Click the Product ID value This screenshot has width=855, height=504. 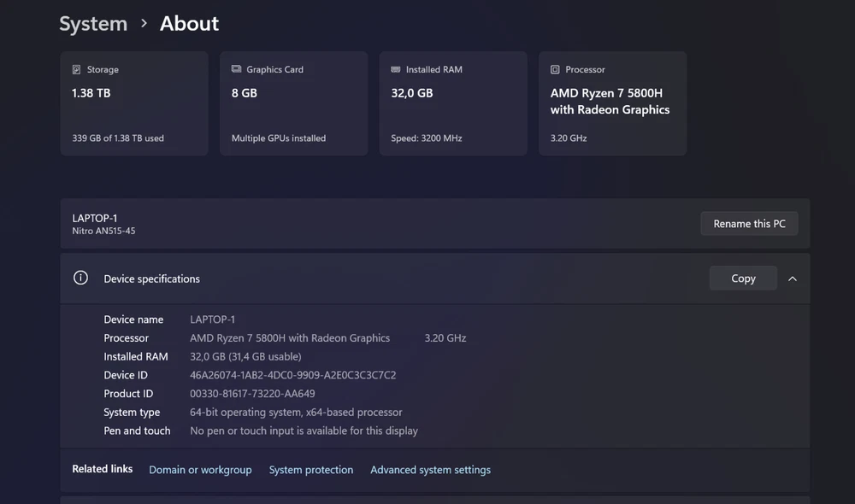(252, 394)
